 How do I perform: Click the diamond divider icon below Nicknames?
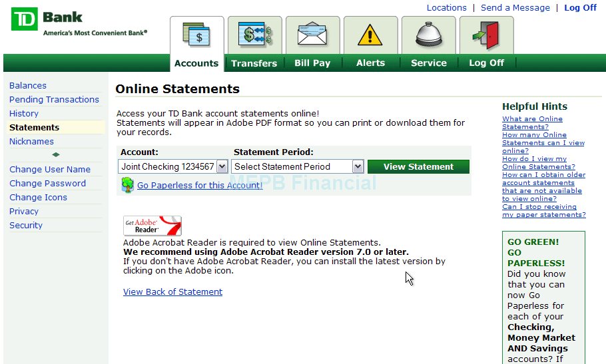click(56, 154)
